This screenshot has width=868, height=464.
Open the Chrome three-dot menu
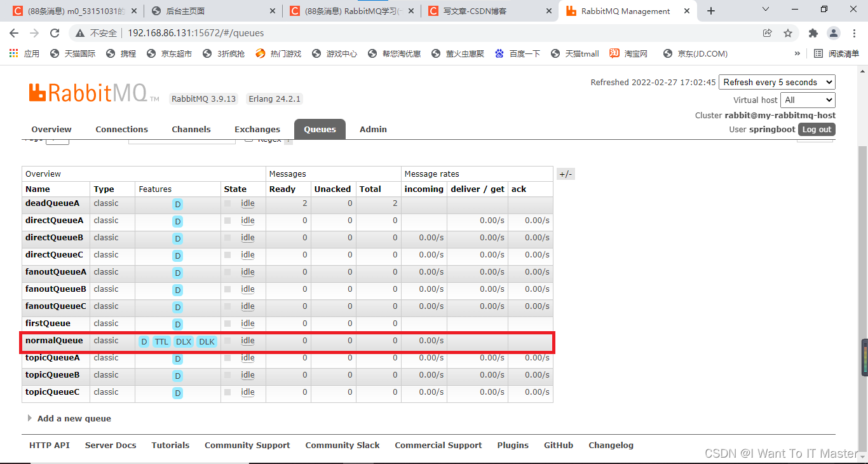[853, 33]
